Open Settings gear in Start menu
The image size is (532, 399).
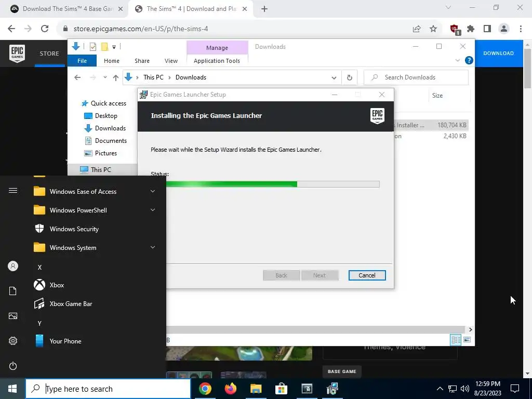(13, 341)
